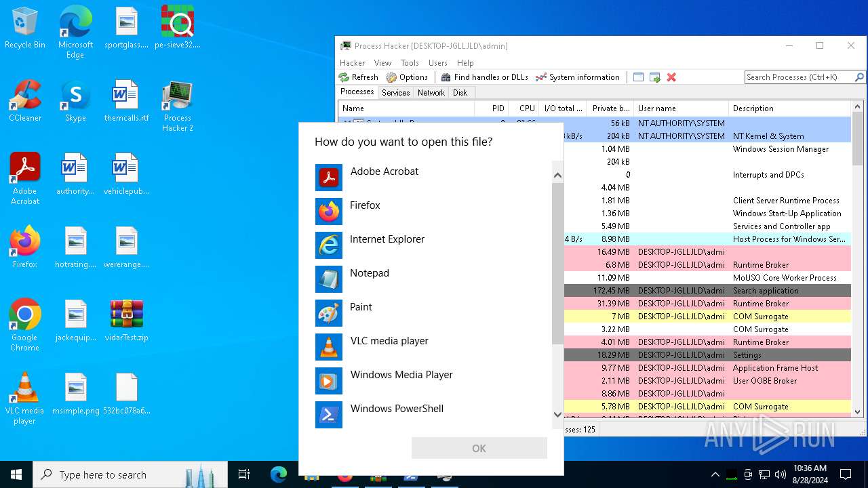Image resolution: width=868 pixels, height=488 pixels.
Task: Open the notification center icon
Action: pyautogui.click(x=846, y=474)
